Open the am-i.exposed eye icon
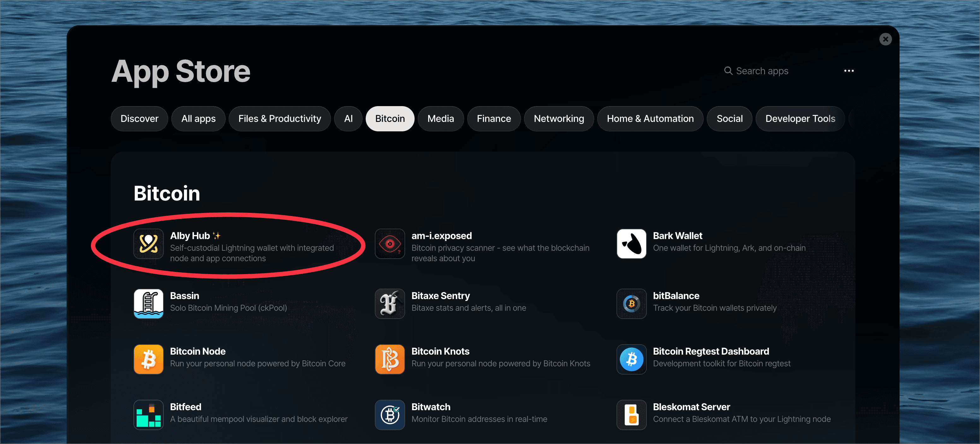Viewport: 980px width, 444px height. [x=390, y=244]
